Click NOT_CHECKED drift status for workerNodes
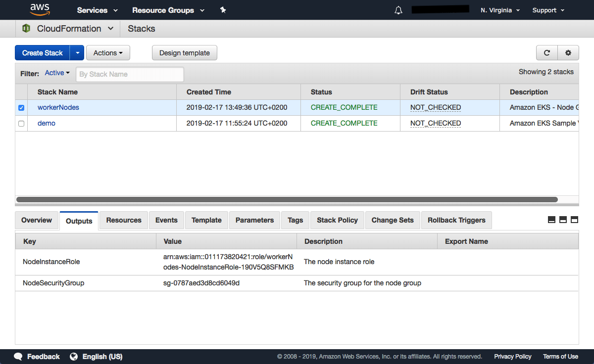The image size is (594, 364). coord(436,107)
